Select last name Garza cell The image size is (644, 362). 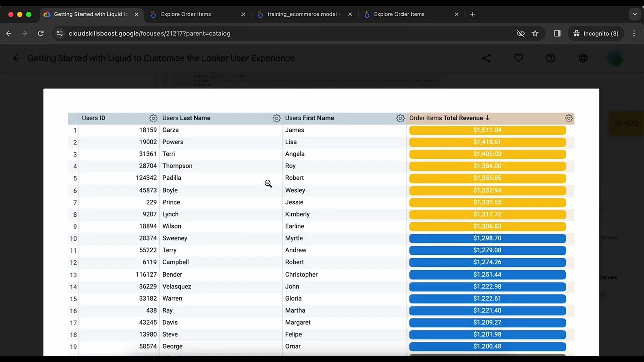pyautogui.click(x=170, y=130)
